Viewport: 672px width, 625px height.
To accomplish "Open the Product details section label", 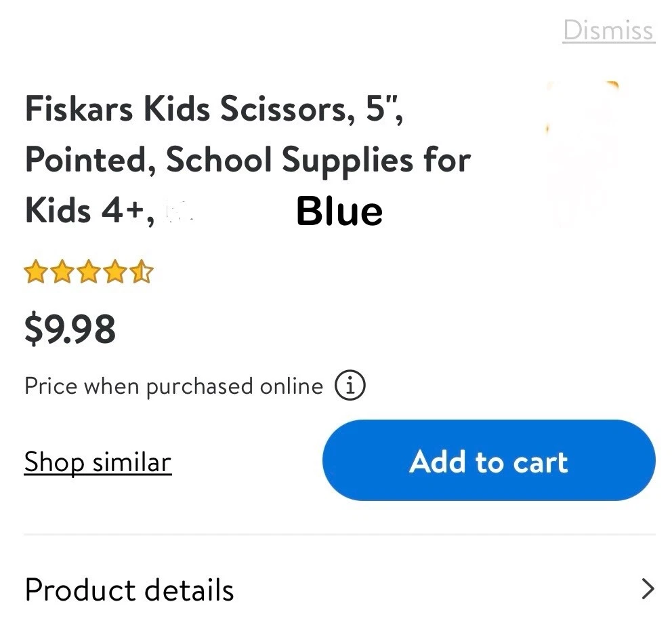I will click(129, 590).
